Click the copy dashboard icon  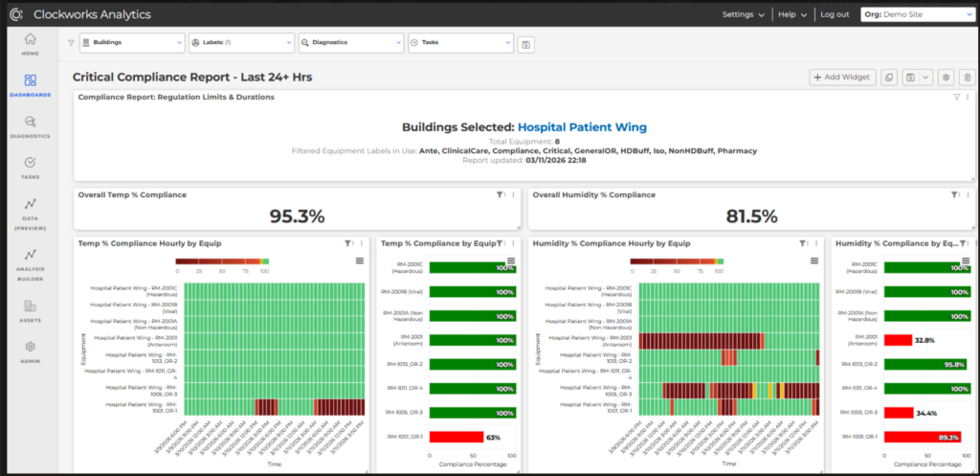(889, 78)
